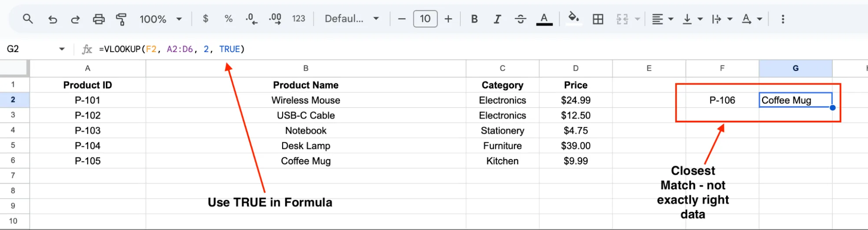Open the Default font dropdown
This screenshot has width=868, height=230.
pos(352,19)
